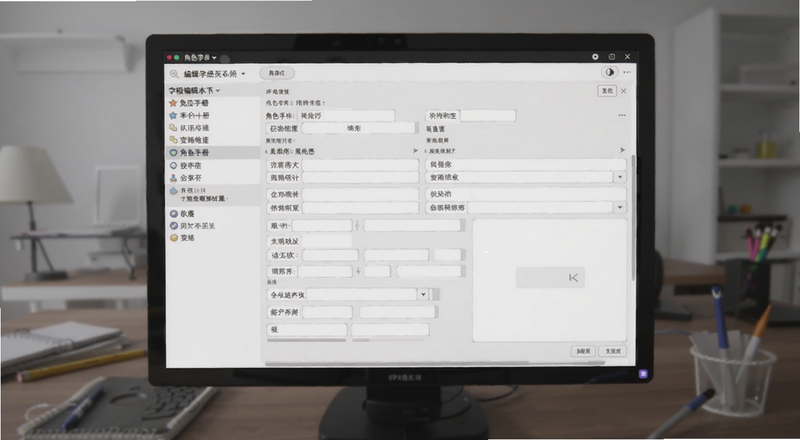This screenshot has height=440, width=800.
Task: Toggle the half-filled contrast circle button
Action: point(609,72)
